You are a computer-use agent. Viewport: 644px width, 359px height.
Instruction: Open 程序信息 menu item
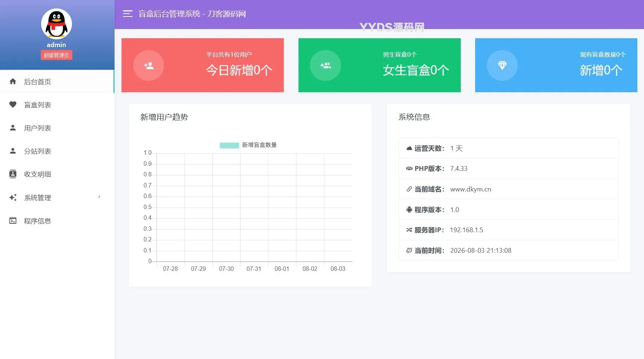57,221
